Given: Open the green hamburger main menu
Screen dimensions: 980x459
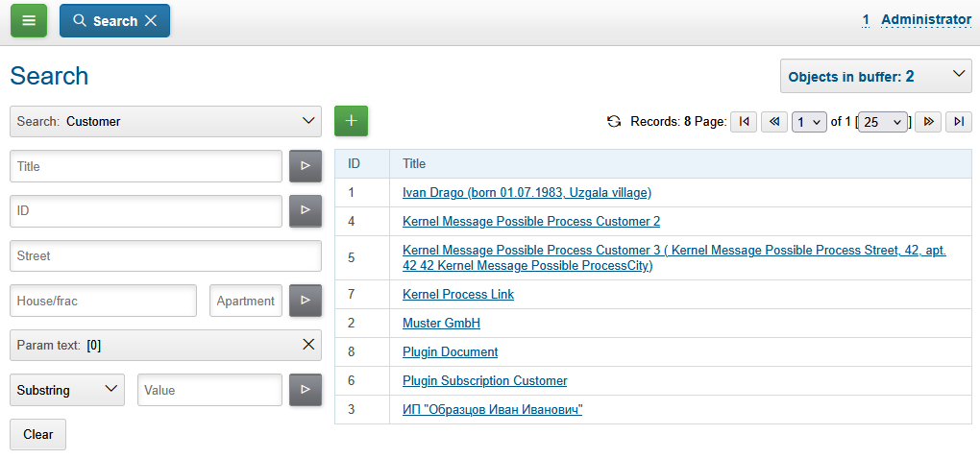Looking at the screenshot, I should click(x=29, y=20).
